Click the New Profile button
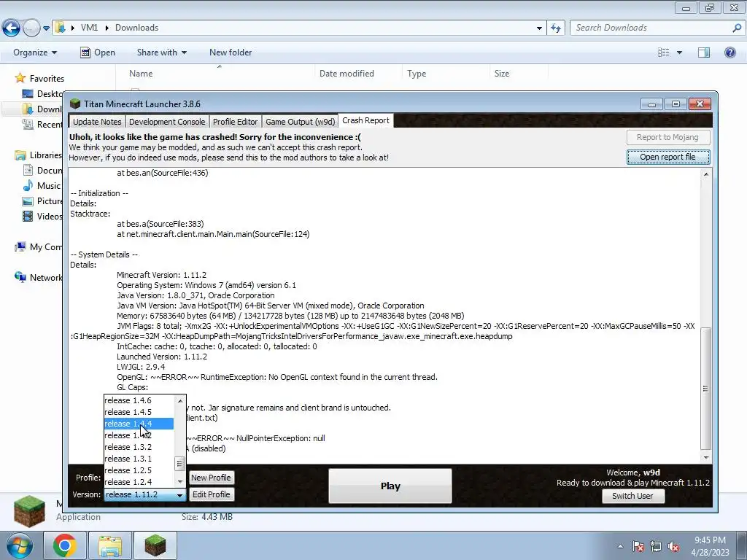Image resolution: width=747 pixels, height=560 pixels. 211,478
